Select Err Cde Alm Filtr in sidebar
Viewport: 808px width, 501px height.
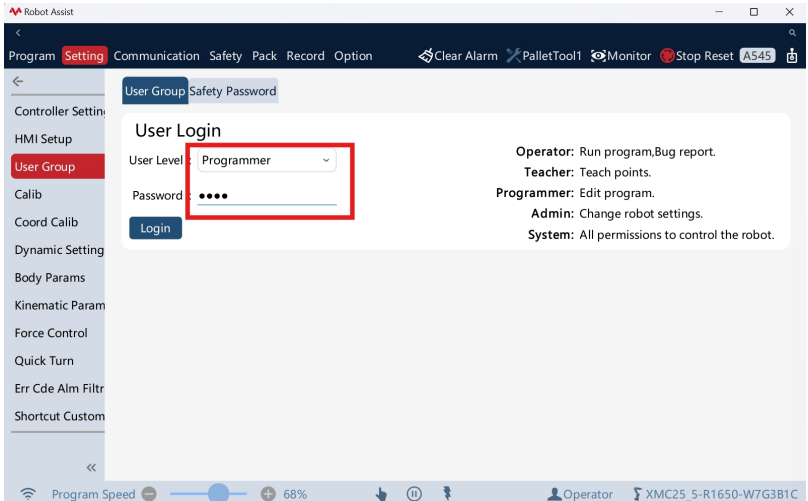point(58,389)
